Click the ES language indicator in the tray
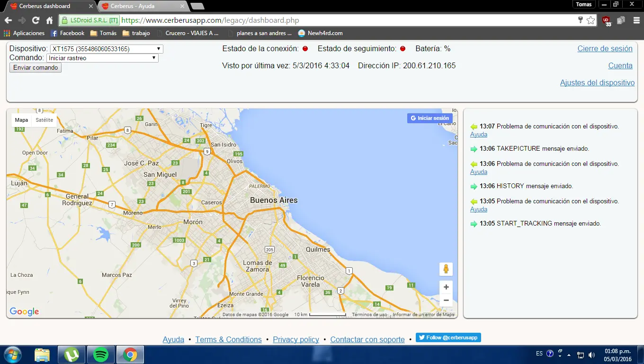Viewport: 644px width, 364px height. click(x=539, y=354)
